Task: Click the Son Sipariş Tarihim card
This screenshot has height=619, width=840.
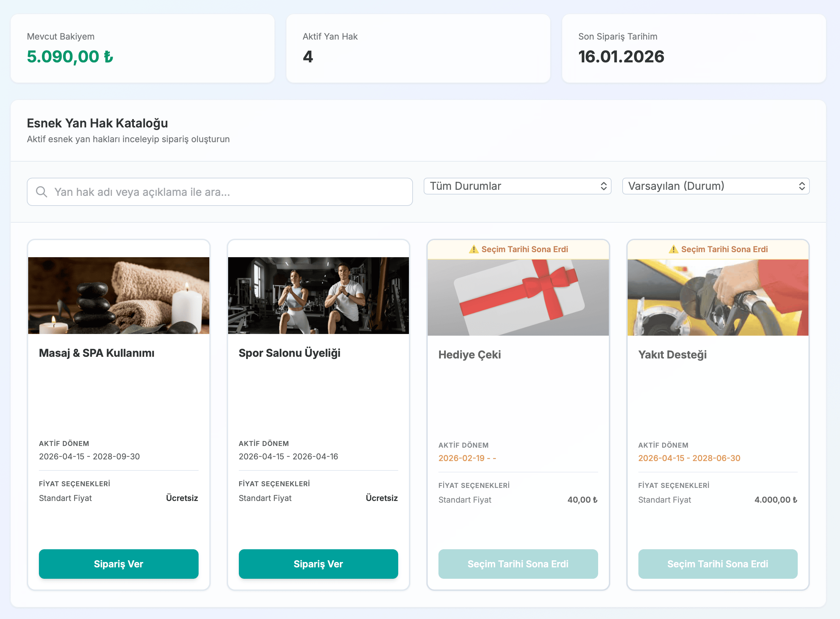Action: coord(693,49)
